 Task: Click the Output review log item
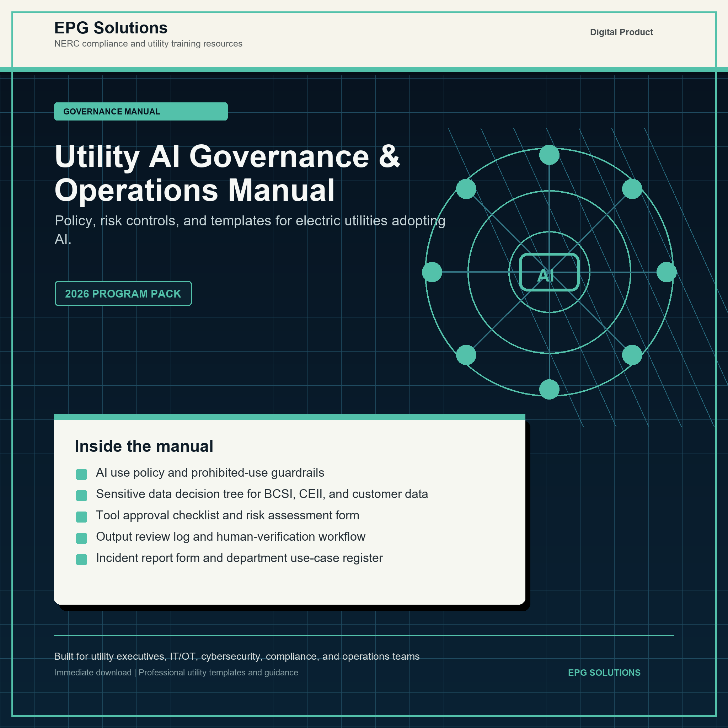click(231, 536)
